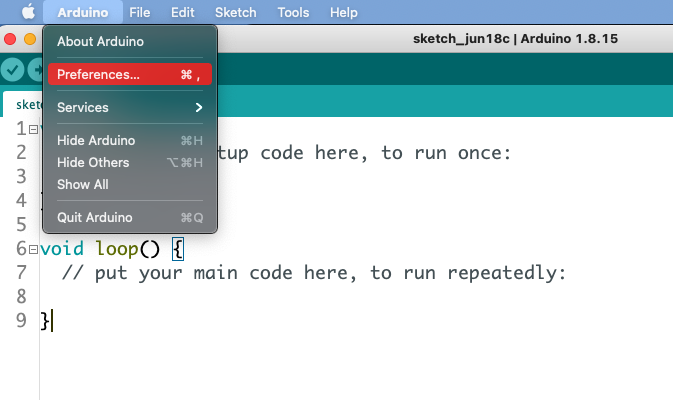The image size is (673, 400).
Task: Collapse the fold marker at line 1
Action: pos(34,129)
